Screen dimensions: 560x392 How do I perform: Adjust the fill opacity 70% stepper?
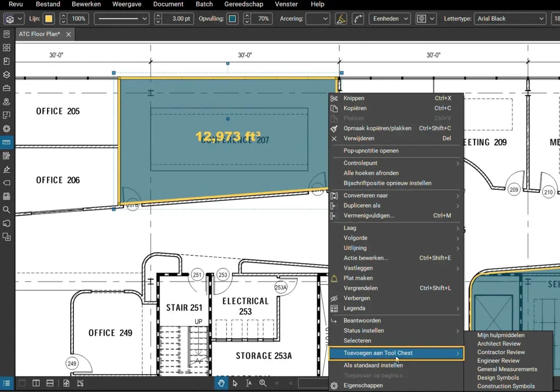coord(247,19)
